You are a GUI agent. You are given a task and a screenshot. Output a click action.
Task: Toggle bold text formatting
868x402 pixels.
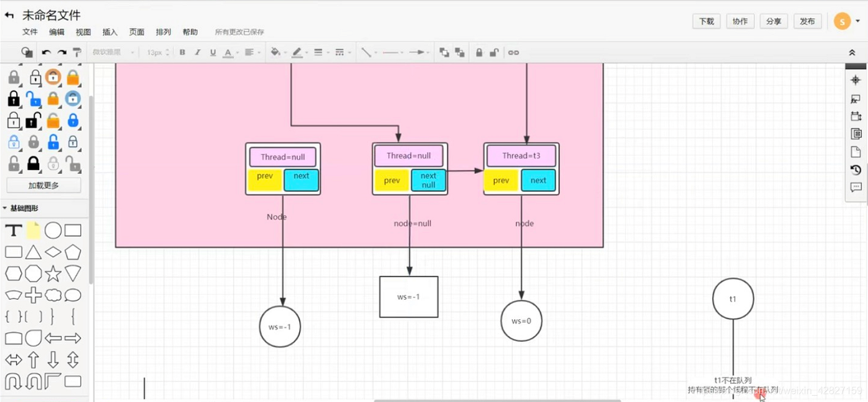coord(182,52)
